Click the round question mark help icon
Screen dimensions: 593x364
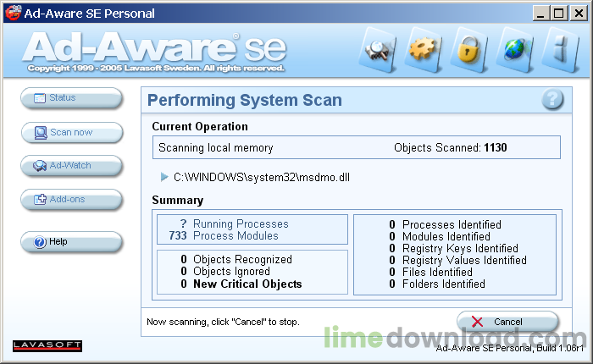point(552,100)
